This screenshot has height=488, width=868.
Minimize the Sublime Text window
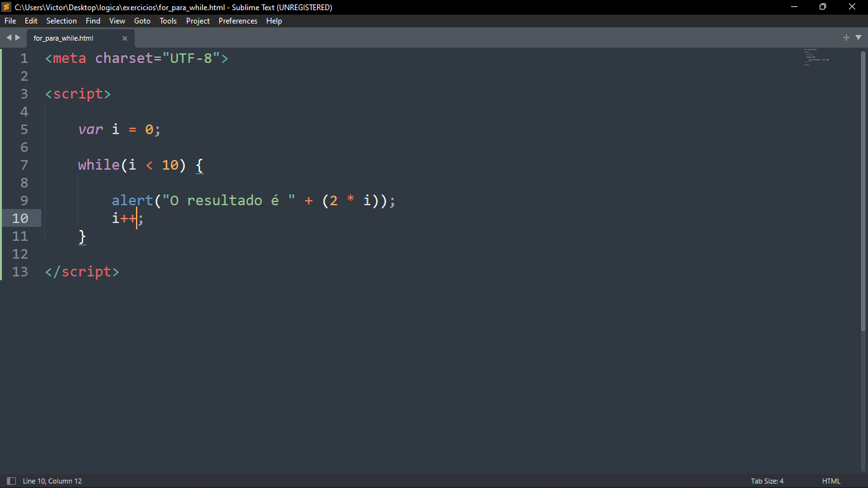point(794,7)
